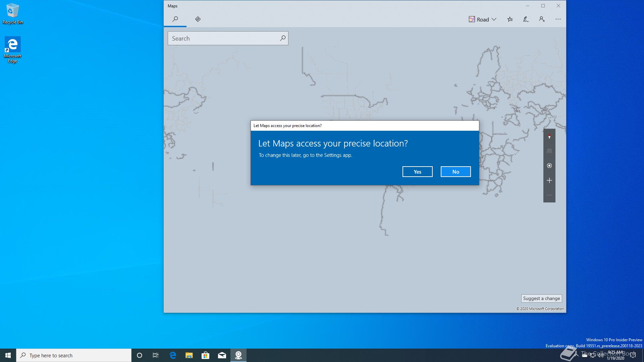Open the Search tab in Maps
Image resolution: width=644 pixels, height=362 pixels.
coord(175,19)
